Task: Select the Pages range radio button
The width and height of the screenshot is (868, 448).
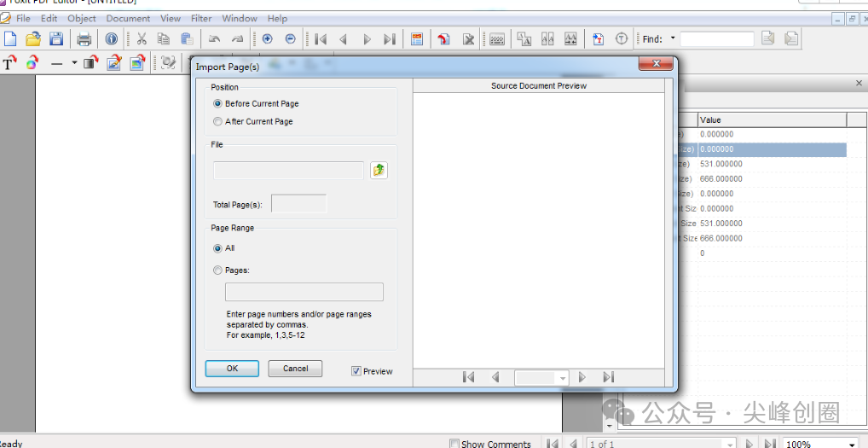Action: (217, 271)
